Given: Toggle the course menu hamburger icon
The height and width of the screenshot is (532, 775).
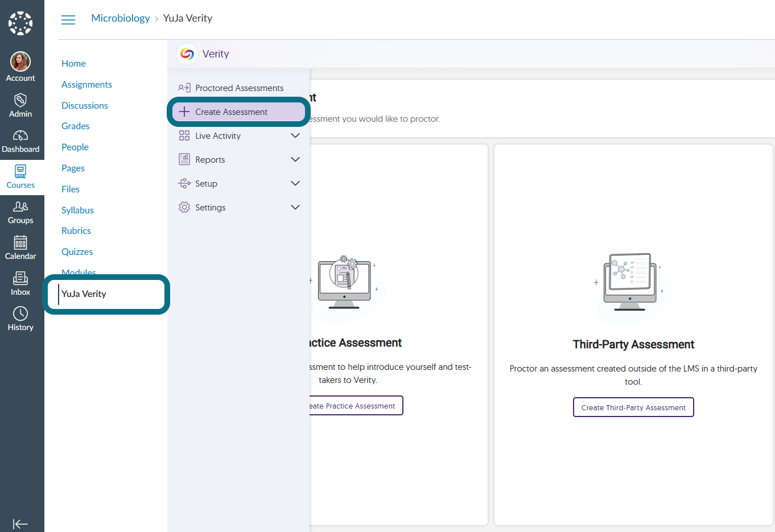Looking at the screenshot, I should tap(68, 20).
